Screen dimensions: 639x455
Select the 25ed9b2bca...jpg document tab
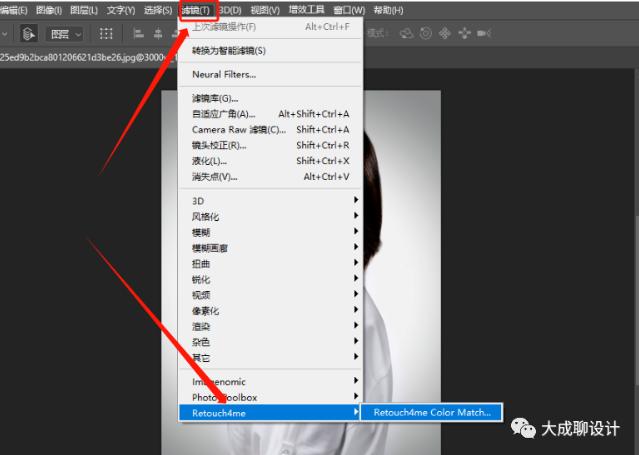click(x=88, y=57)
